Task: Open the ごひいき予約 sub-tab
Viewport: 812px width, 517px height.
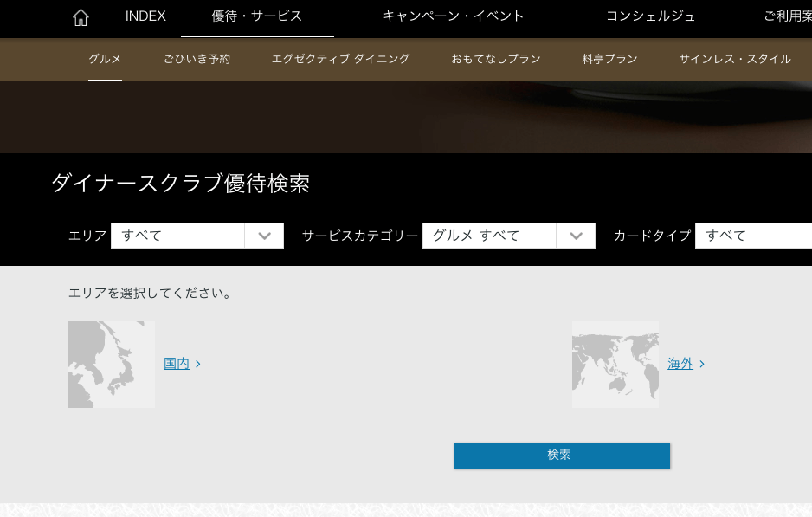Action: pos(197,59)
